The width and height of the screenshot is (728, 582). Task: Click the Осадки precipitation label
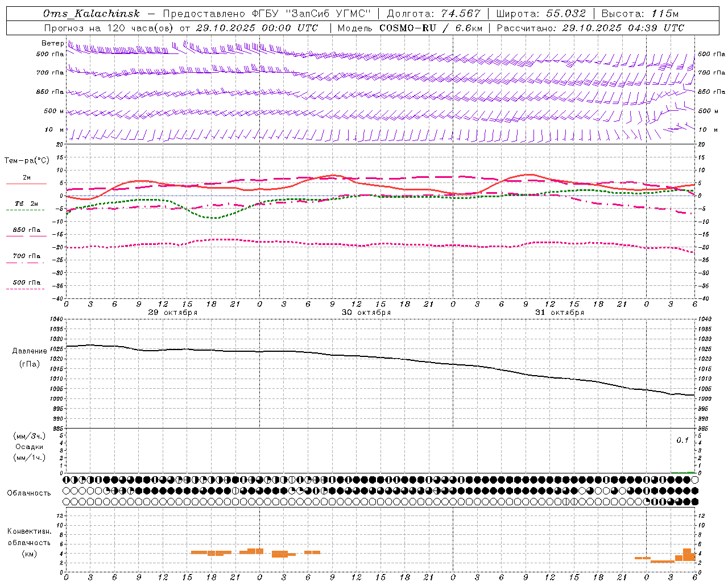[30, 447]
